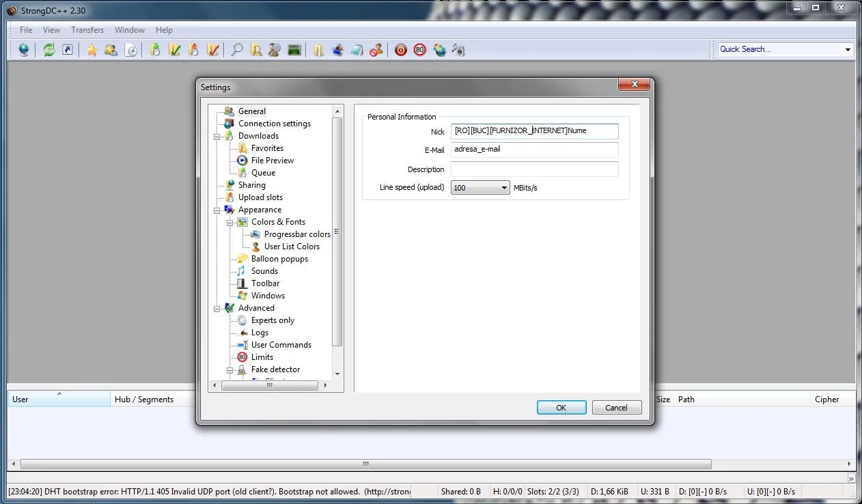This screenshot has height=504, width=862.
Task: Collapse the Fake detector tree node
Action: [230, 369]
